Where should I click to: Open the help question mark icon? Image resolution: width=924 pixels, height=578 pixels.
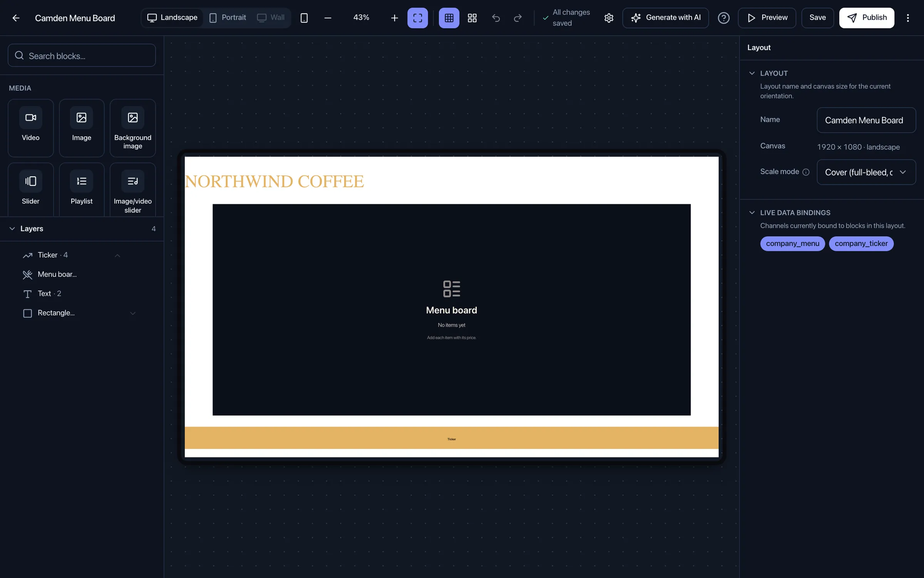point(724,18)
